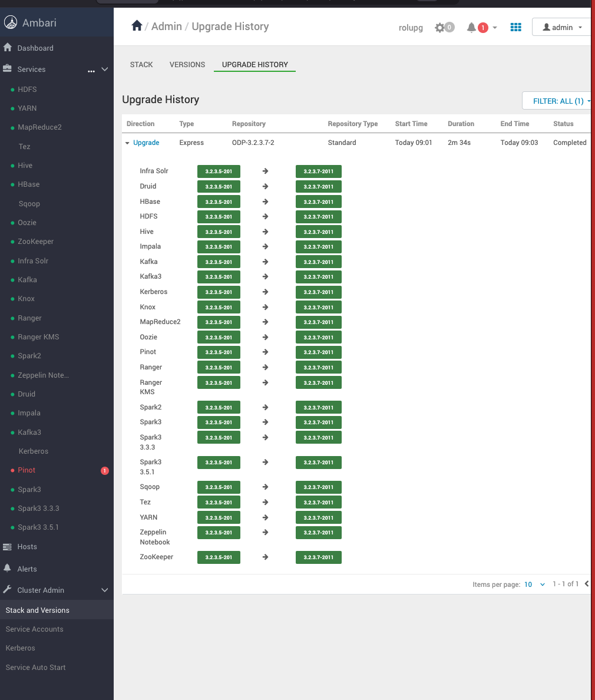The width and height of the screenshot is (595, 700).
Task: Click the Ambari logo icon
Action: 11,22
